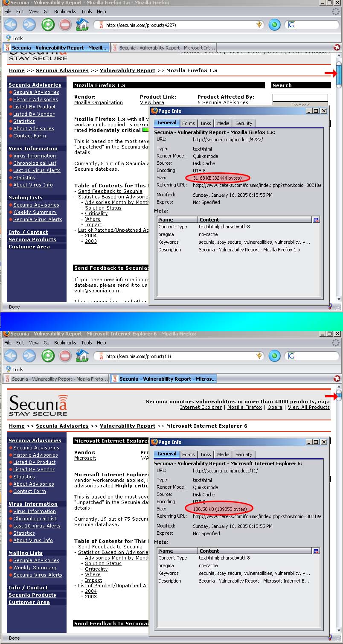Open the Home page from the Firefox 1.x window

click(82, 24)
